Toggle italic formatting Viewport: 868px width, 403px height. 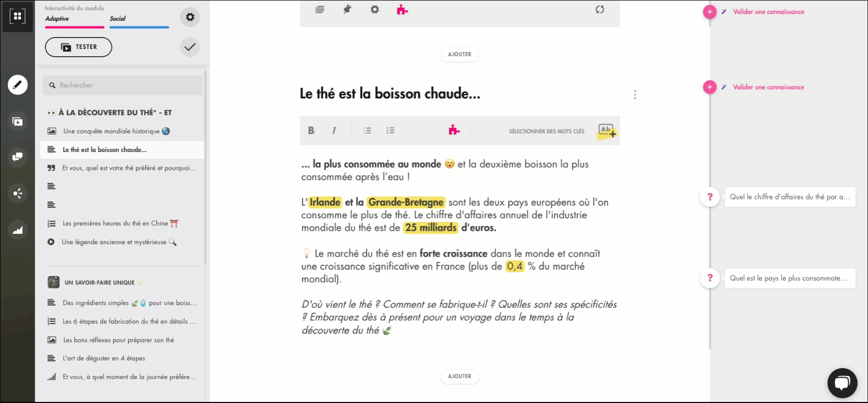pos(334,131)
